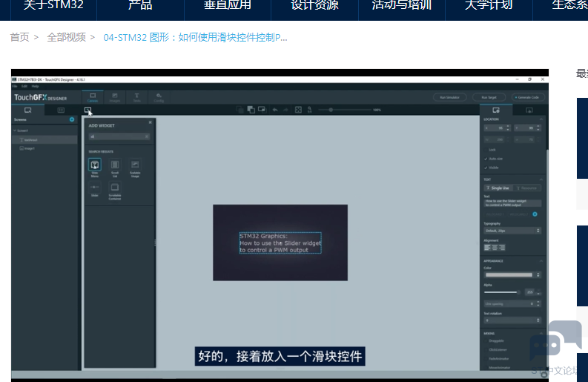The height and width of the screenshot is (382, 588).
Task: Select the Slide Menu widget icon
Action: tap(94, 165)
